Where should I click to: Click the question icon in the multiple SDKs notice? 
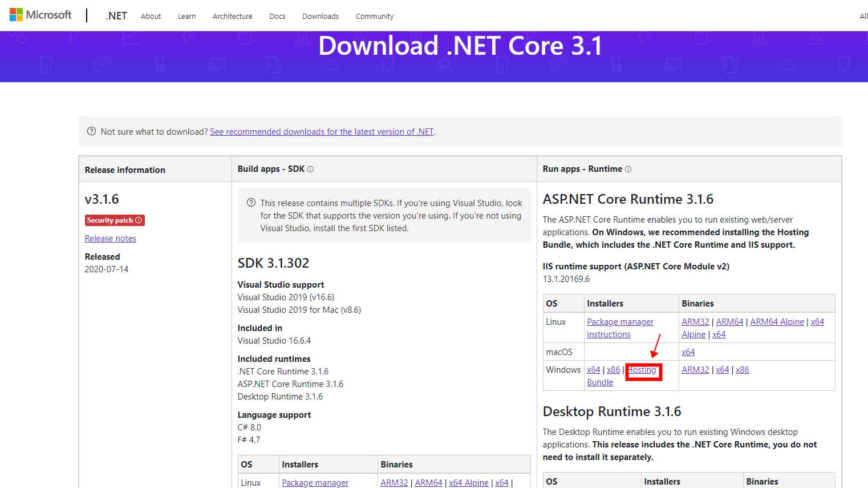pos(251,203)
